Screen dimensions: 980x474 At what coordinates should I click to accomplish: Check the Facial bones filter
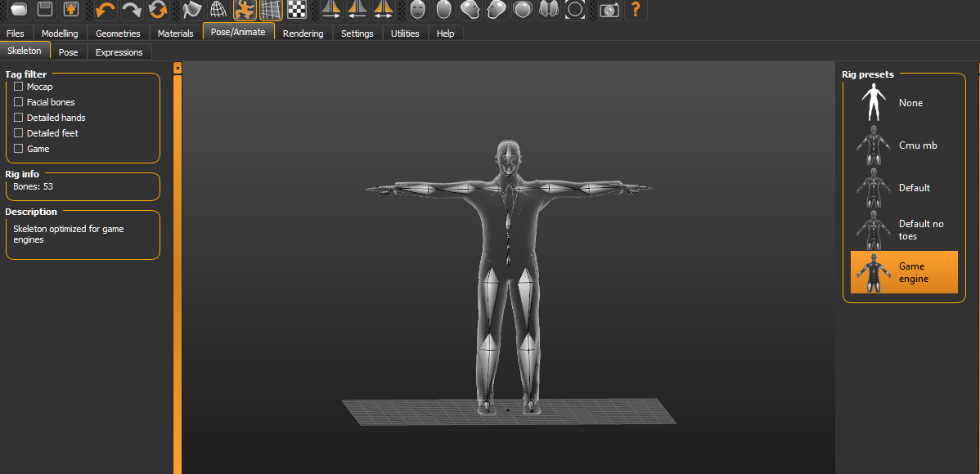click(18, 101)
